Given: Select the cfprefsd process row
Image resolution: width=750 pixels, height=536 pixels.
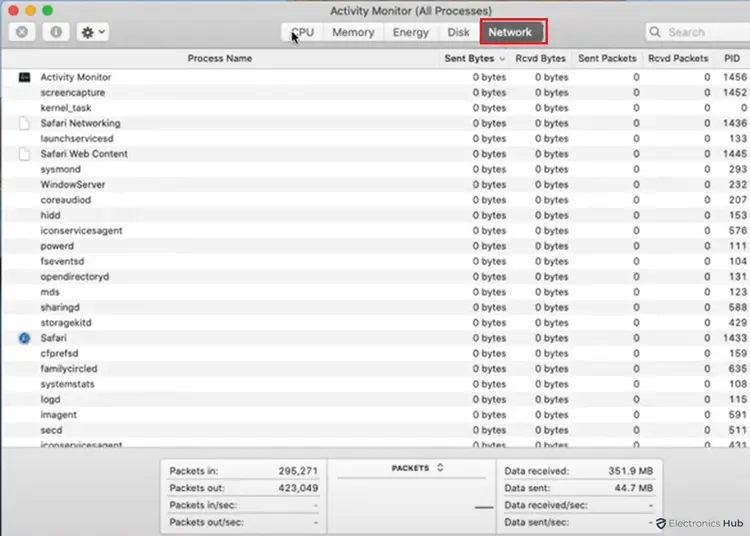Looking at the screenshot, I should [375, 353].
